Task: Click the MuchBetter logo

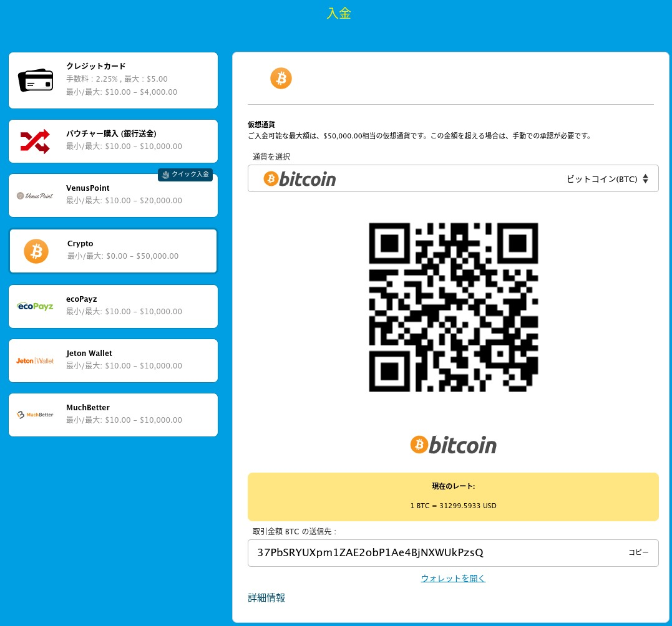Action: pyautogui.click(x=35, y=415)
